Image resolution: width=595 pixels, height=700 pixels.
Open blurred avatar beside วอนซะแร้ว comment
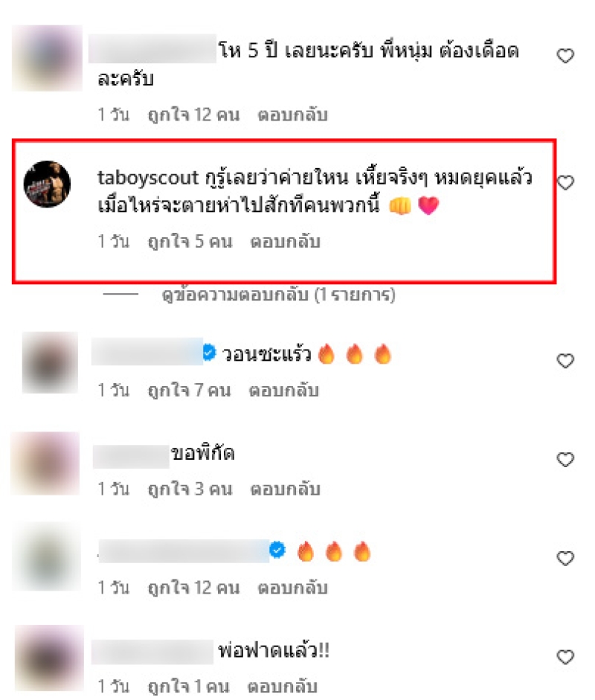click(50, 362)
